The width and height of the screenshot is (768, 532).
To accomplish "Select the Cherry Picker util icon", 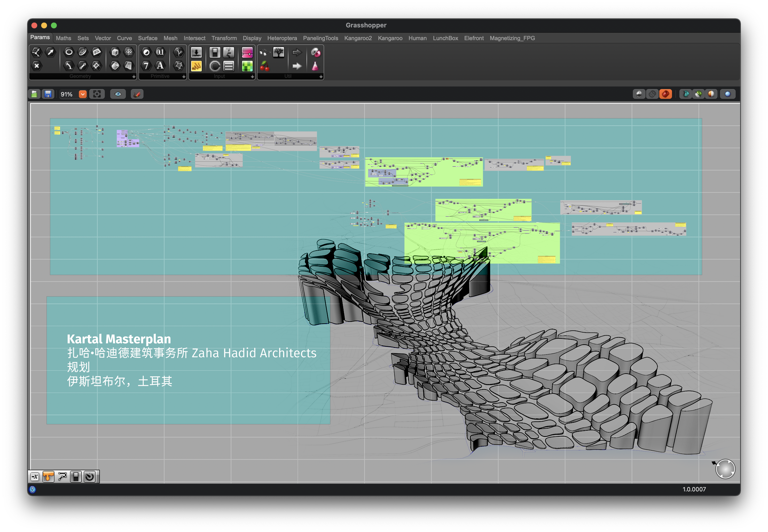I will [264, 66].
